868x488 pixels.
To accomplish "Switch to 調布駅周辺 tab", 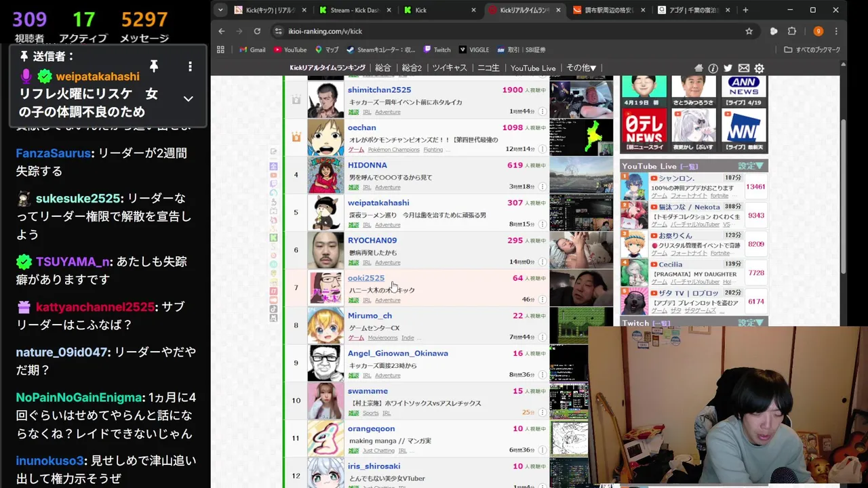I will click(609, 10).
